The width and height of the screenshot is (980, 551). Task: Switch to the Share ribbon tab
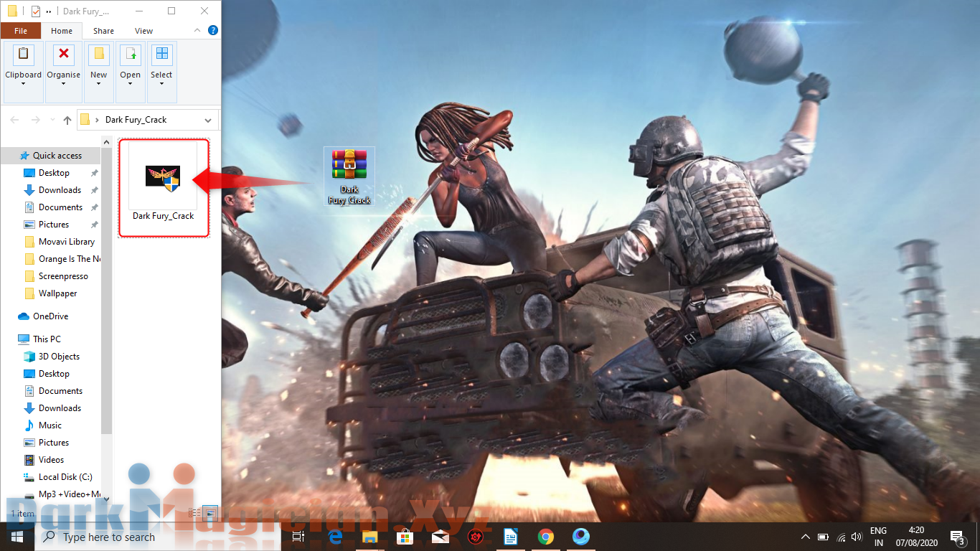point(103,31)
